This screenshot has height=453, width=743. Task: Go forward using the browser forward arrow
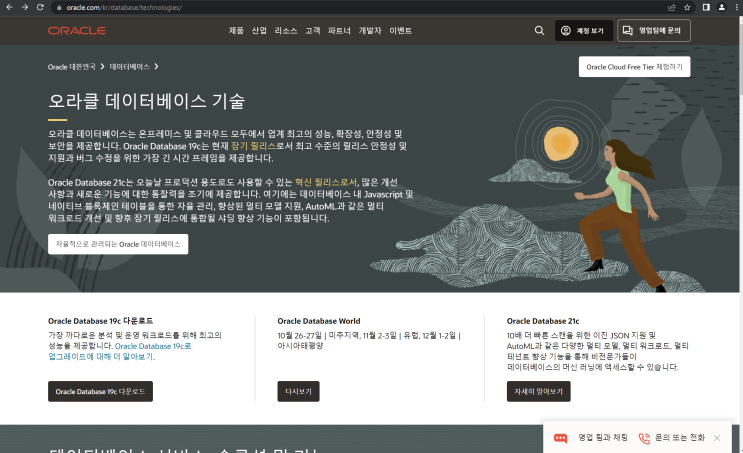point(25,7)
